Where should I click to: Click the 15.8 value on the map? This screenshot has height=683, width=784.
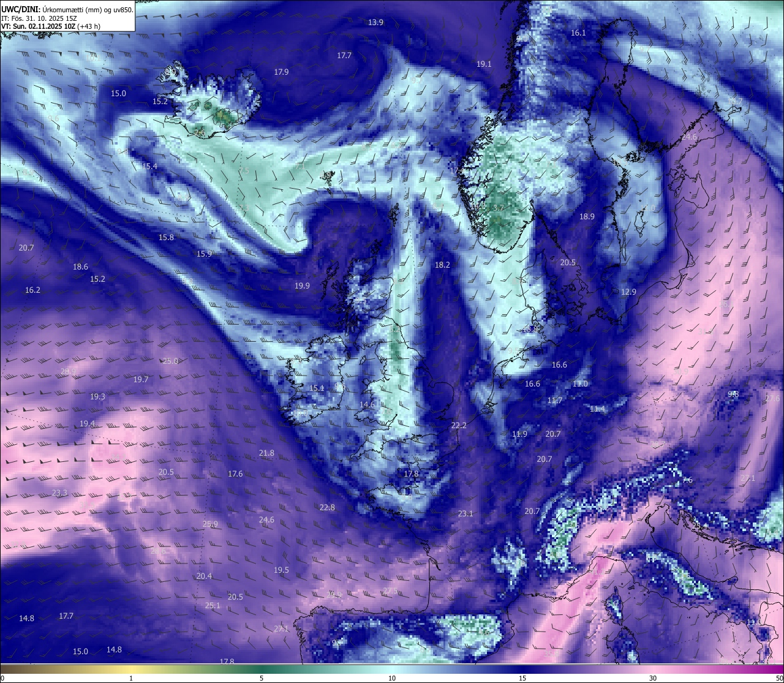click(166, 237)
